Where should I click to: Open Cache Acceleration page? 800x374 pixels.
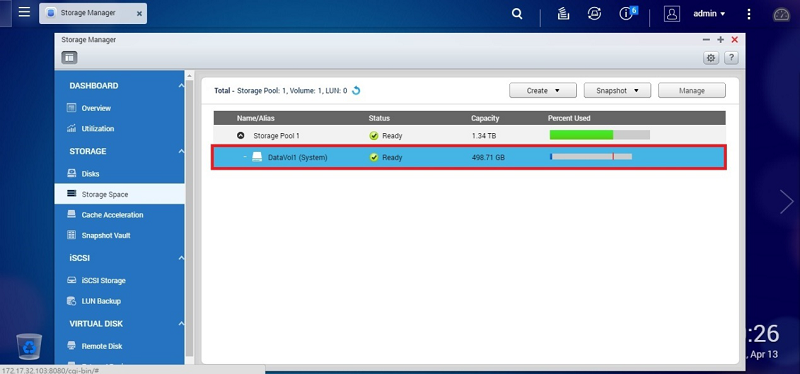click(x=112, y=215)
